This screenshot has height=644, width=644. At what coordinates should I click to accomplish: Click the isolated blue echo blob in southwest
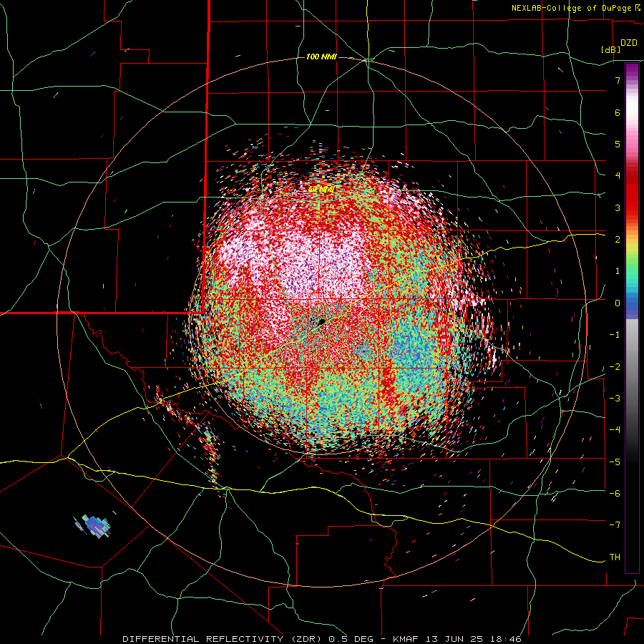[x=95, y=526]
